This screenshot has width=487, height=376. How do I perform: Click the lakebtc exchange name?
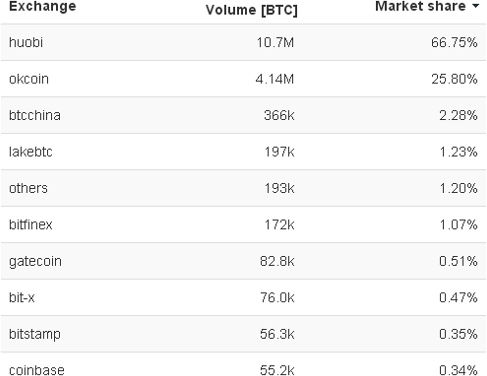coord(31,152)
